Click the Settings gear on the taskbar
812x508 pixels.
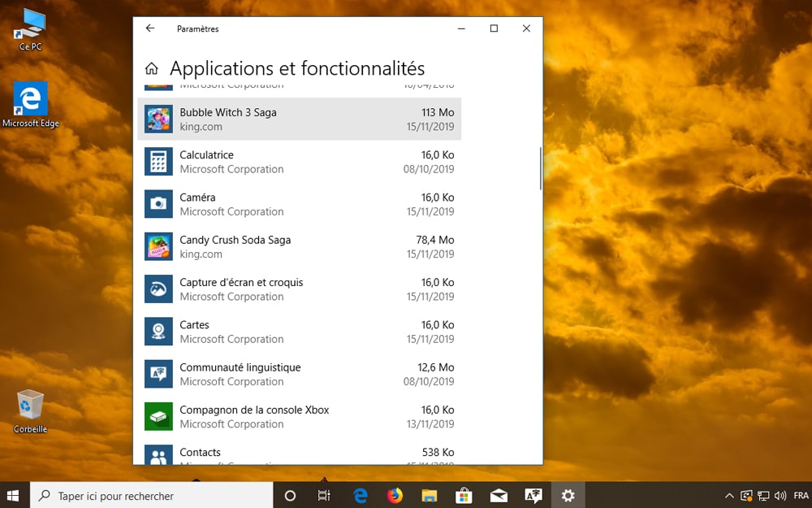pyautogui.click(x=568, y=496)
